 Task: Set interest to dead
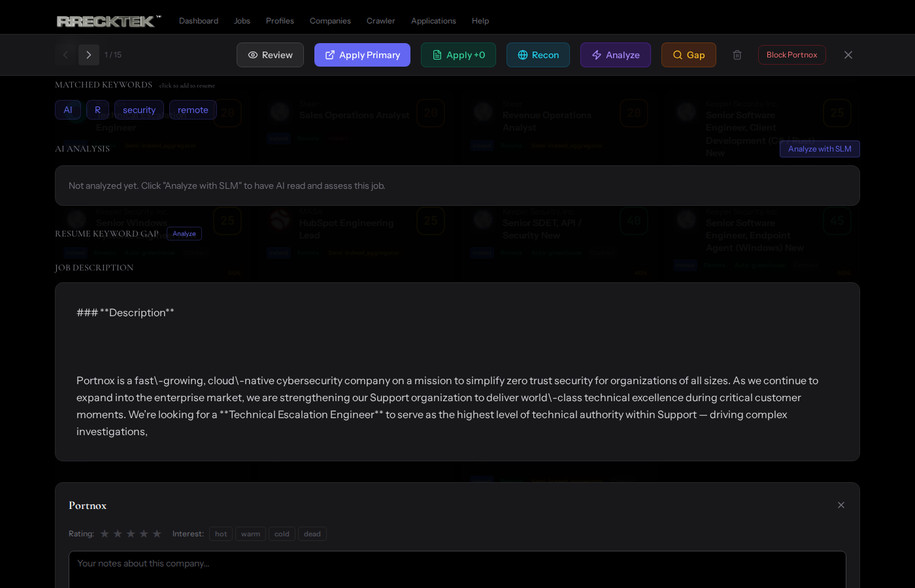click(x=312, y=534)
